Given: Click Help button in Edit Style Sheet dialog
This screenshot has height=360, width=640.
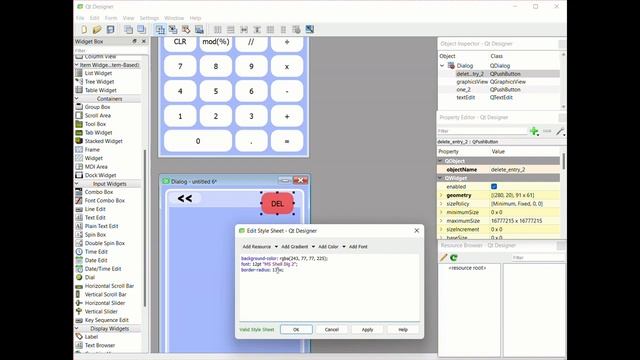Looking at the screenshot, I should click(403, 329).
